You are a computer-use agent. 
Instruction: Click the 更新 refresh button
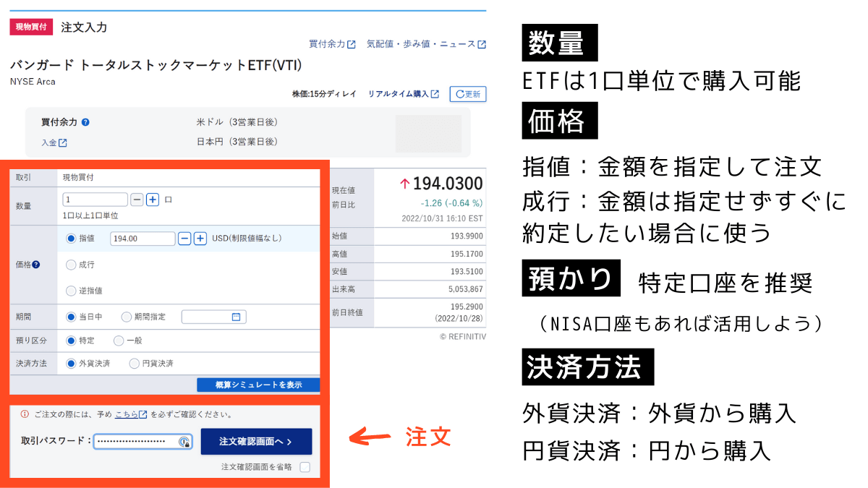point(468,94)
